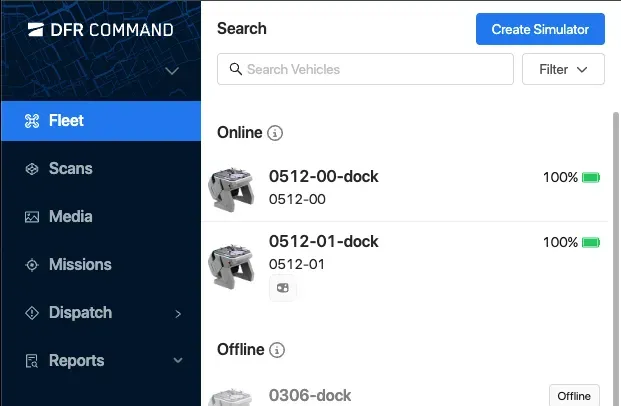Click the DFR Command logo

click(x=100, y=29)
